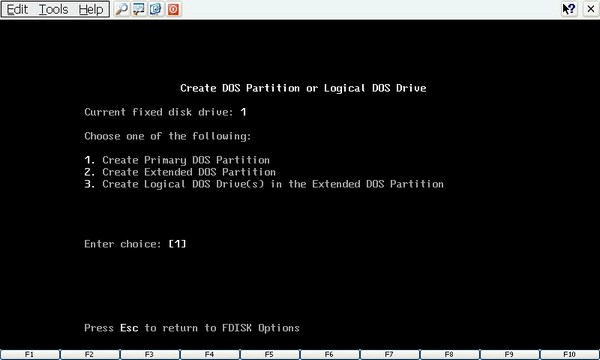Click the screen display settings icon
The height and width of the screenshot is (360, 600).
(x=139, y=9)
